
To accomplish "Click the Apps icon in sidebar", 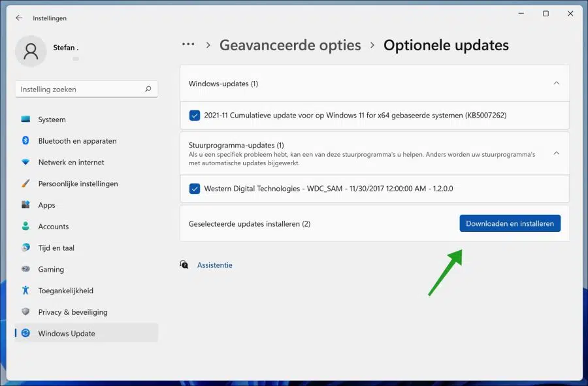I will pyautogui.click(x=25, y=204).
